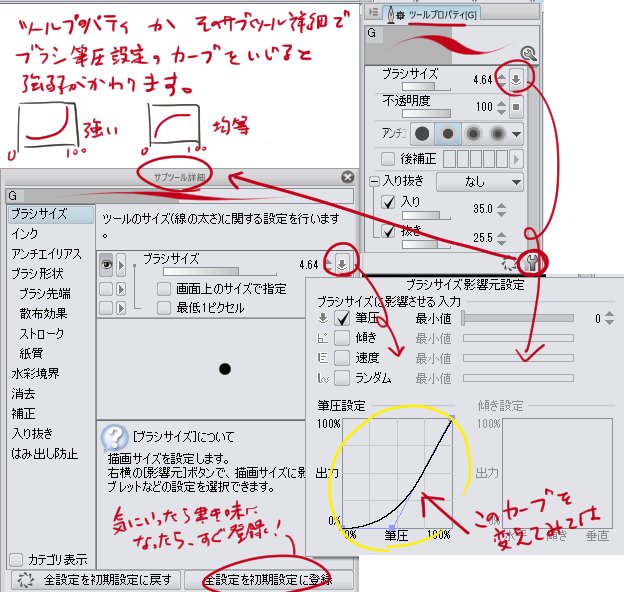Enable 傾き tilt checkbox
This screenshot has width=624, height=592.
(x=342, y=338)
